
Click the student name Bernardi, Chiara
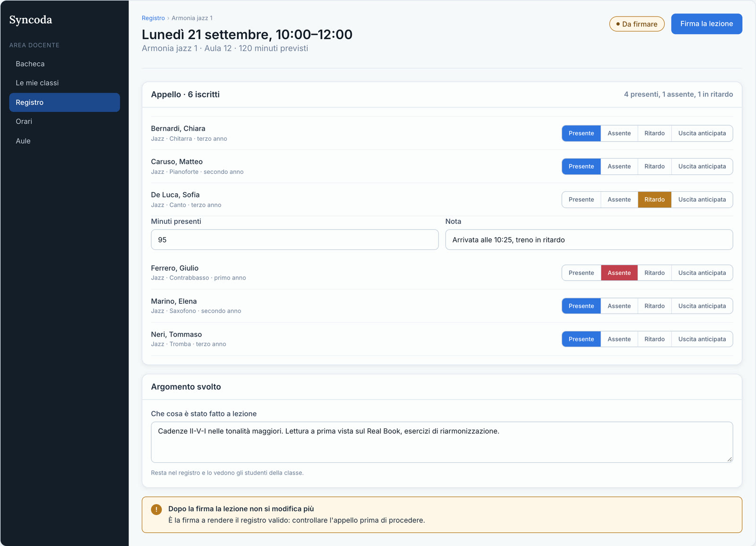[x=178, y=128]
